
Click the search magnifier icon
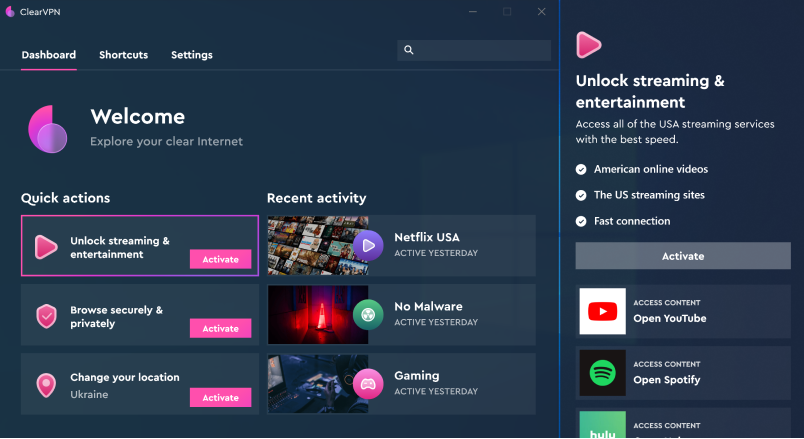(408, 49)
